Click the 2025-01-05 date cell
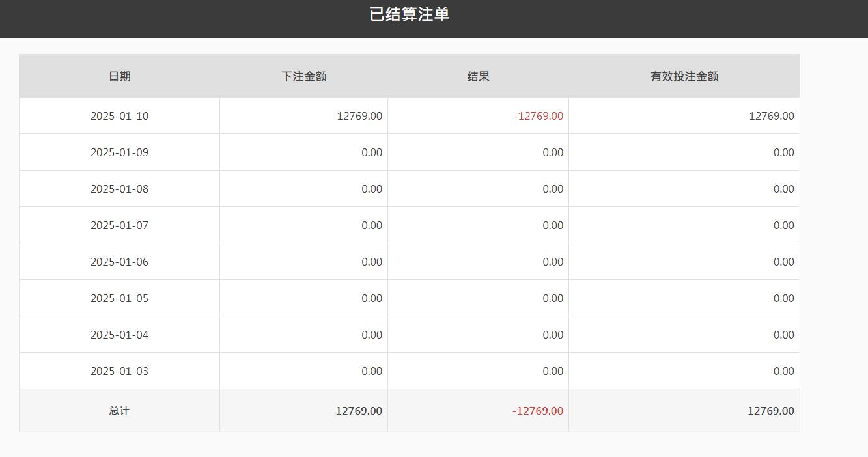The height and width of the screenshot is (457, 868). coord(120,298)
